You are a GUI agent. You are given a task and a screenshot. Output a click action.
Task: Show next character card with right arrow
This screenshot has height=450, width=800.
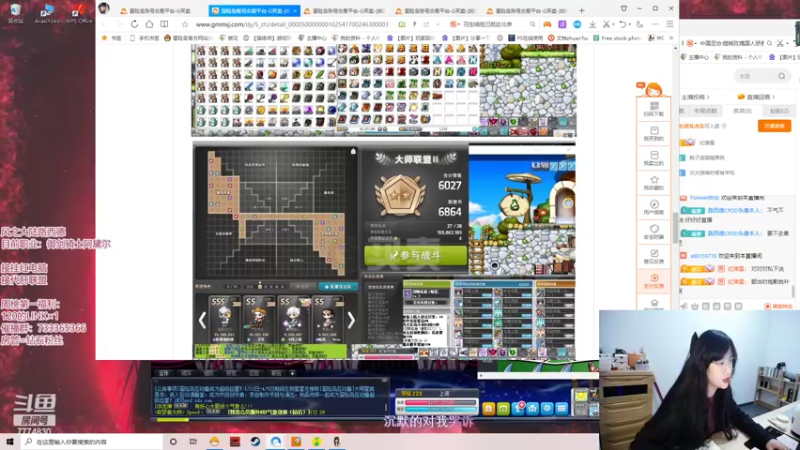pyautogui.click(x=351, y=320)
